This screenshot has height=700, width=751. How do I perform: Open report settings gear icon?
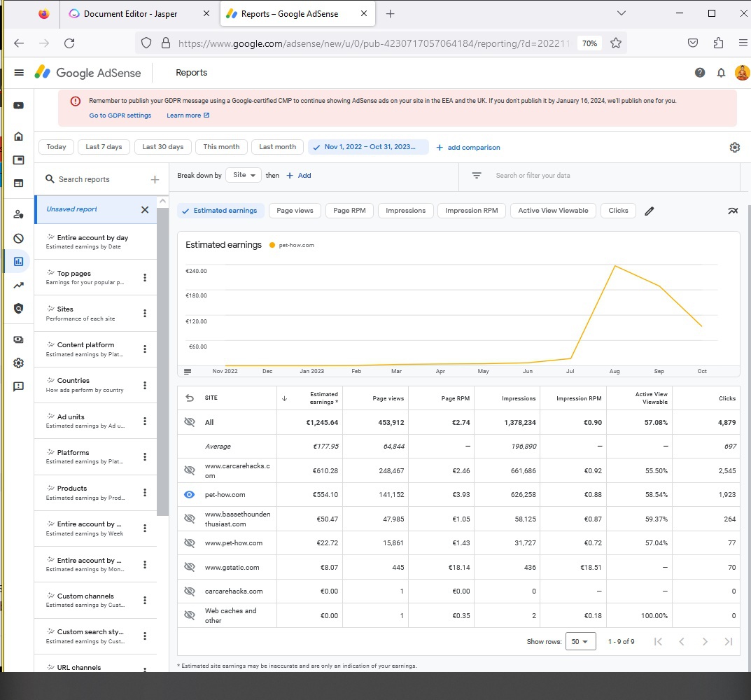click(x=735, y=148)
